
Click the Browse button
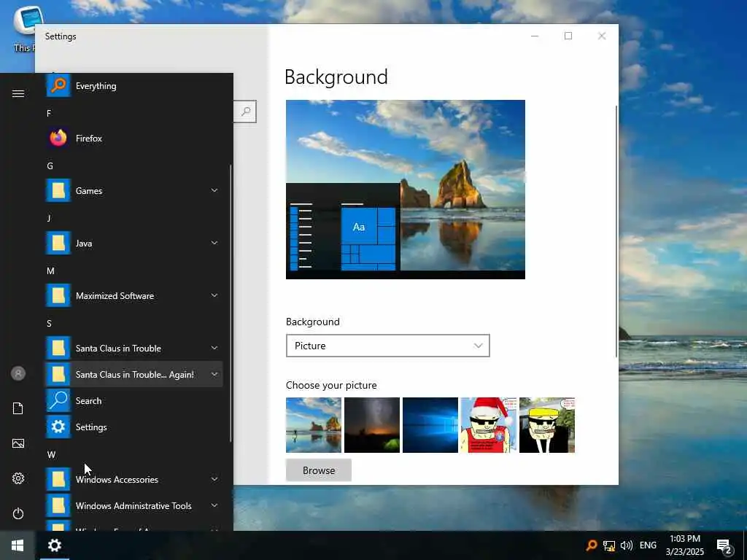tap(319, 470)
